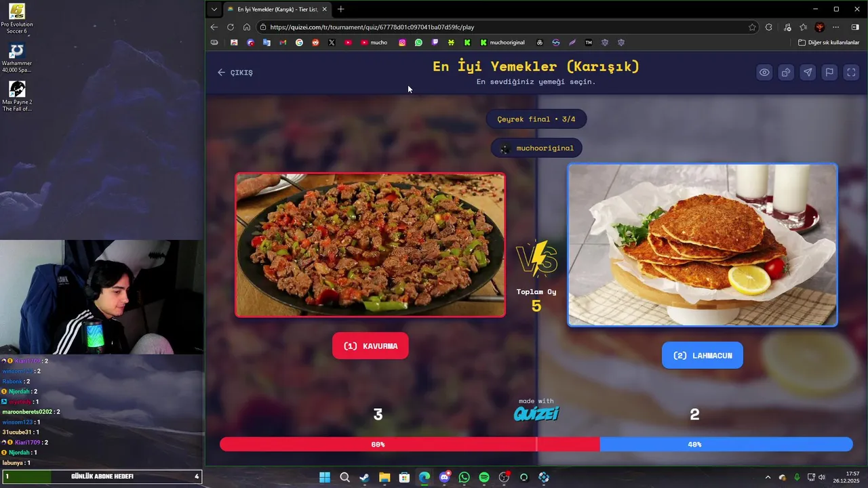Reload the browser page
The width and height of the screenshot is (868, 488).
[231, 27]
